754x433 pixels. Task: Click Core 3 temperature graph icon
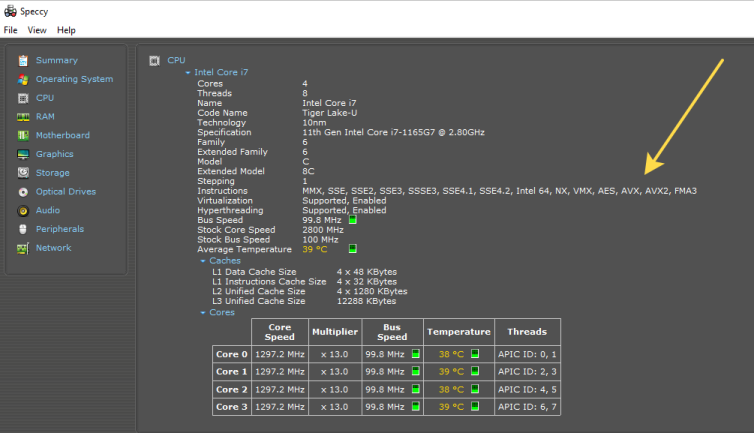[x=475, y=406]
